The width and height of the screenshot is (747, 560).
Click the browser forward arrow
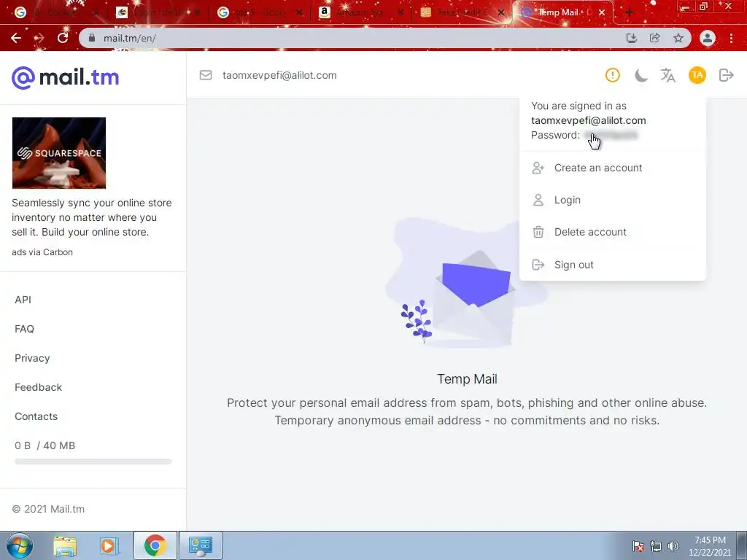coord(39,38)
